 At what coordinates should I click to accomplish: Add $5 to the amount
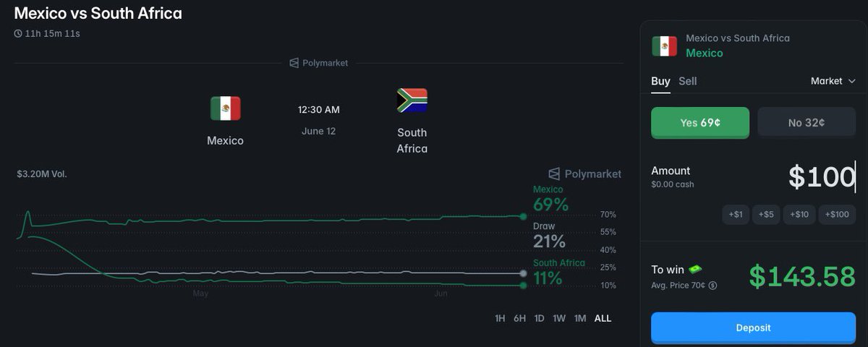pyautogui.click(x=766, y=214)
